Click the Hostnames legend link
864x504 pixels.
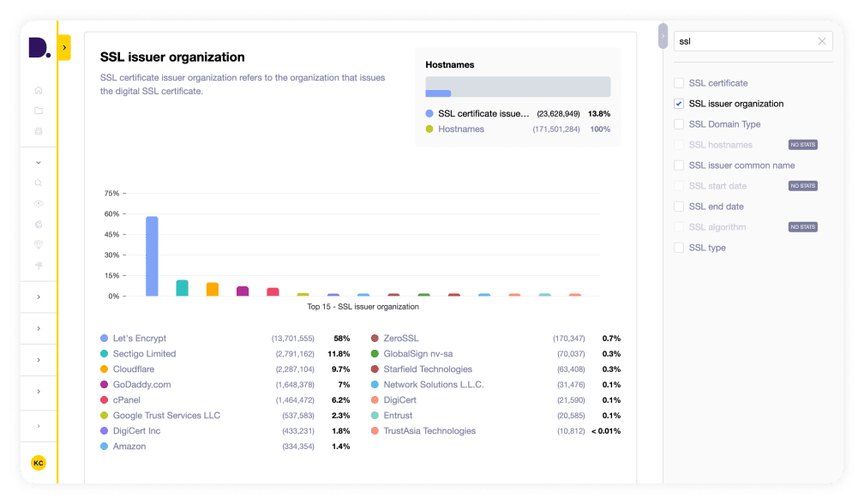460,129
